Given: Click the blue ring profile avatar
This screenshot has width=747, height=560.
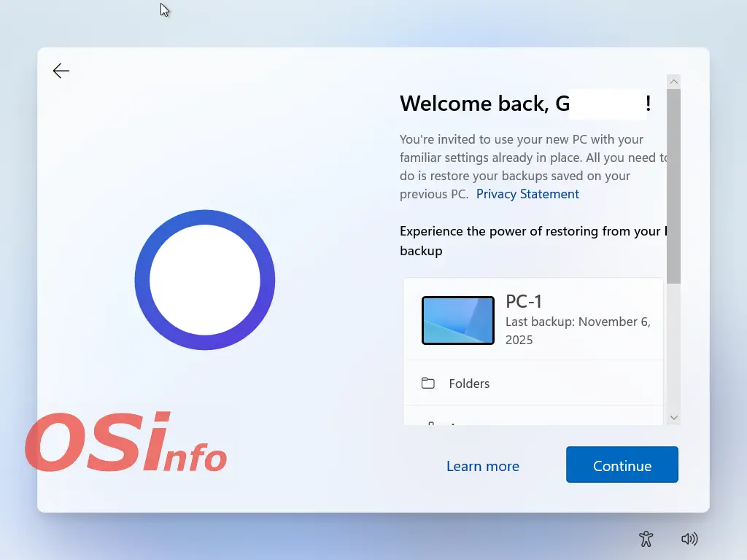Looking at the screenshot, I should [x=205, y=280].
